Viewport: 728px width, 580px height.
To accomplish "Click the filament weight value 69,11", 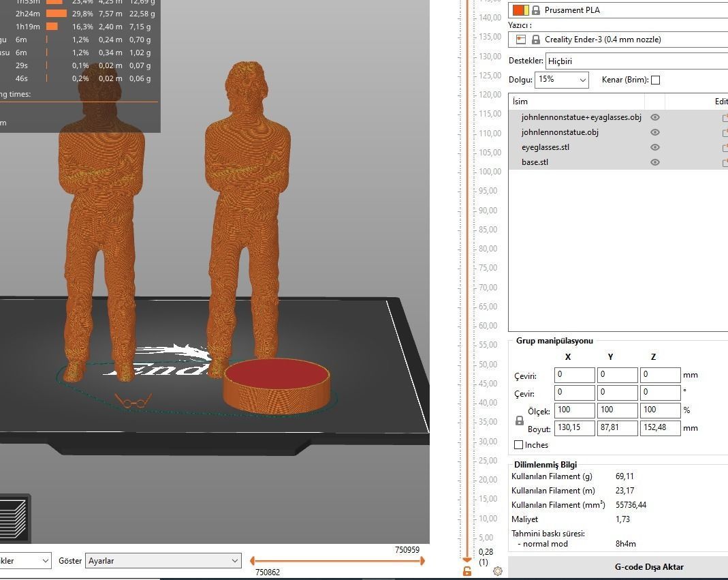I will tap(624, 476).
